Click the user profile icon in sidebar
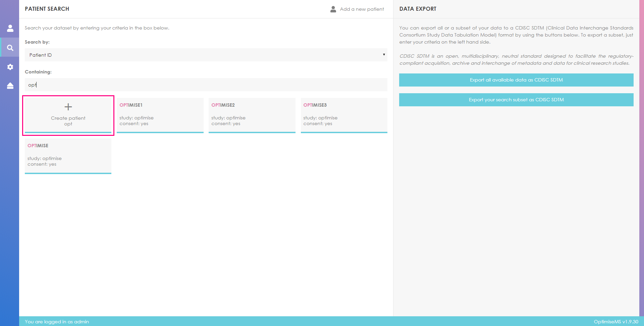 (x=10, y=28)
